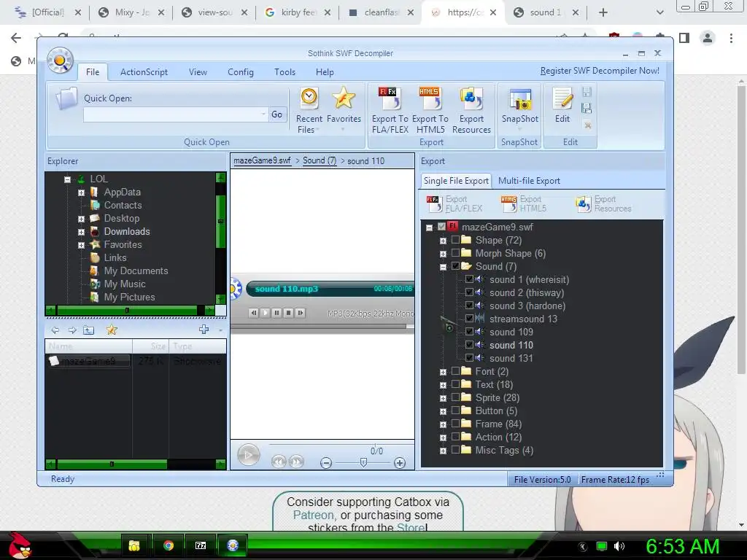Click the Quick Open folder icon
Screen dimensions: 747x560
point(66,98)
